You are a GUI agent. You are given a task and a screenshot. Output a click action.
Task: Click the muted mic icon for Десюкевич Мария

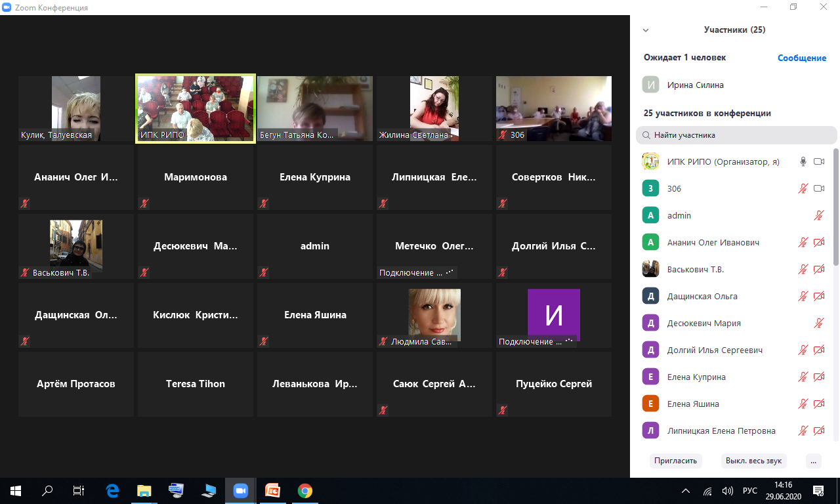[x=818, y=323]
